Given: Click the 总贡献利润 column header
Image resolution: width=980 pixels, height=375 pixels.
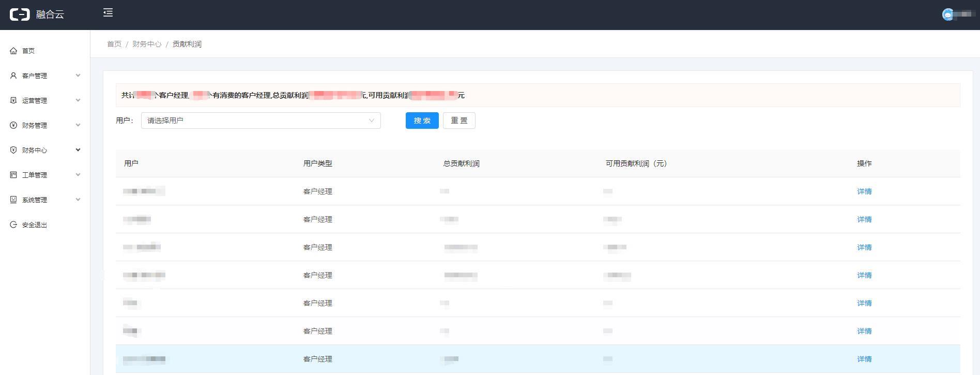Looking at the screenshot, I should tap(461, 163).
